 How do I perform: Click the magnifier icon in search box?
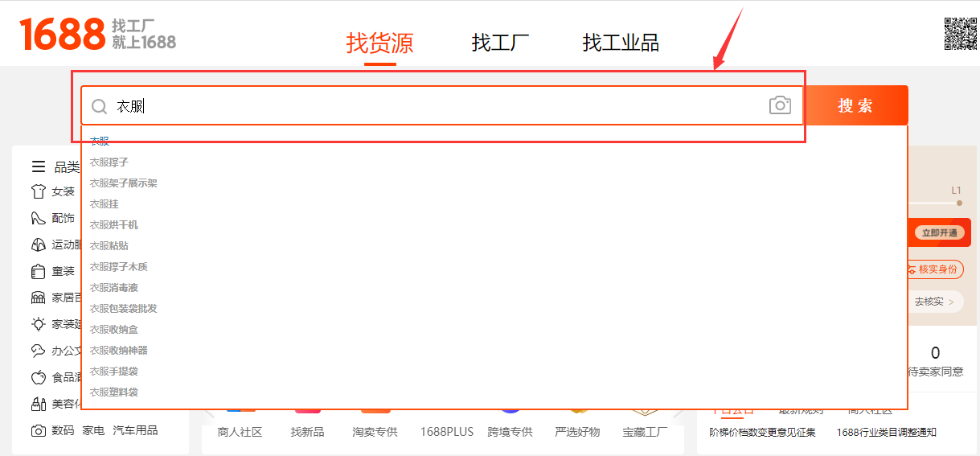click(99, 106)
